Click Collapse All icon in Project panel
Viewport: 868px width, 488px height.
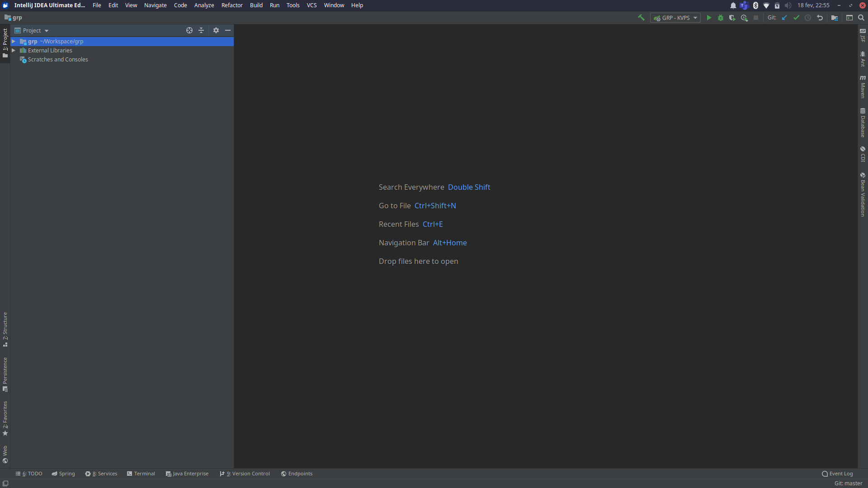(x=201, y=30)
